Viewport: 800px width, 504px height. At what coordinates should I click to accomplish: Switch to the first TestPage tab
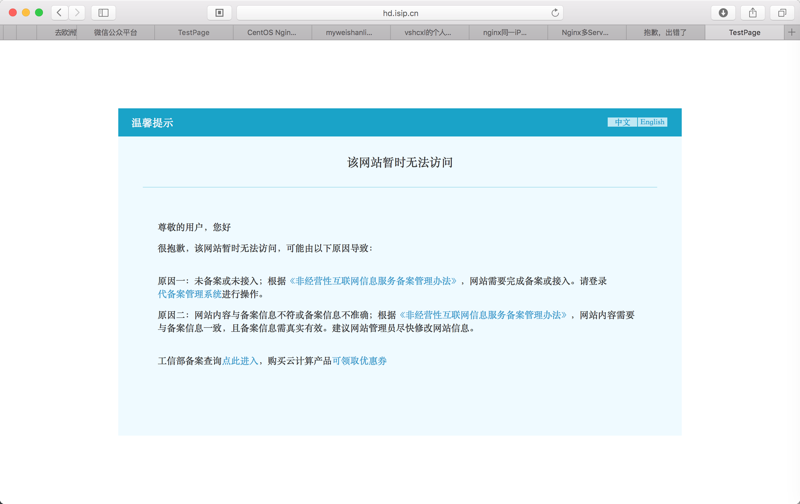pos(194,32)
